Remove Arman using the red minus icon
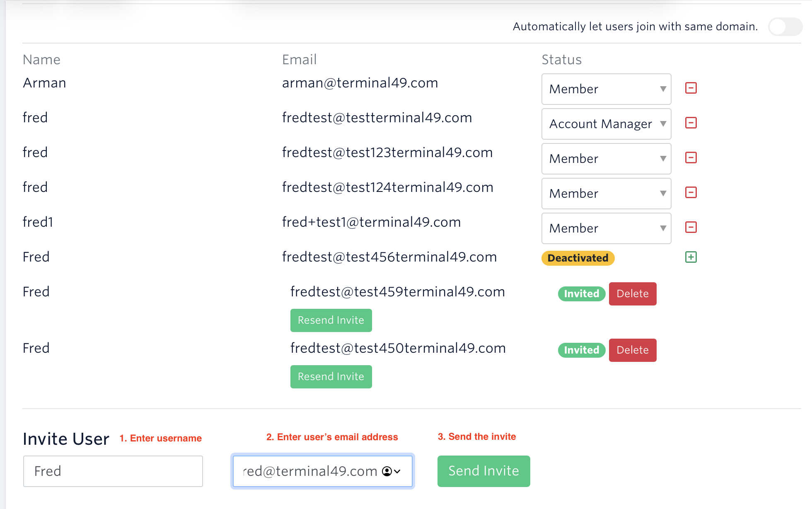812x509 pixels. [x=691, y=88]
